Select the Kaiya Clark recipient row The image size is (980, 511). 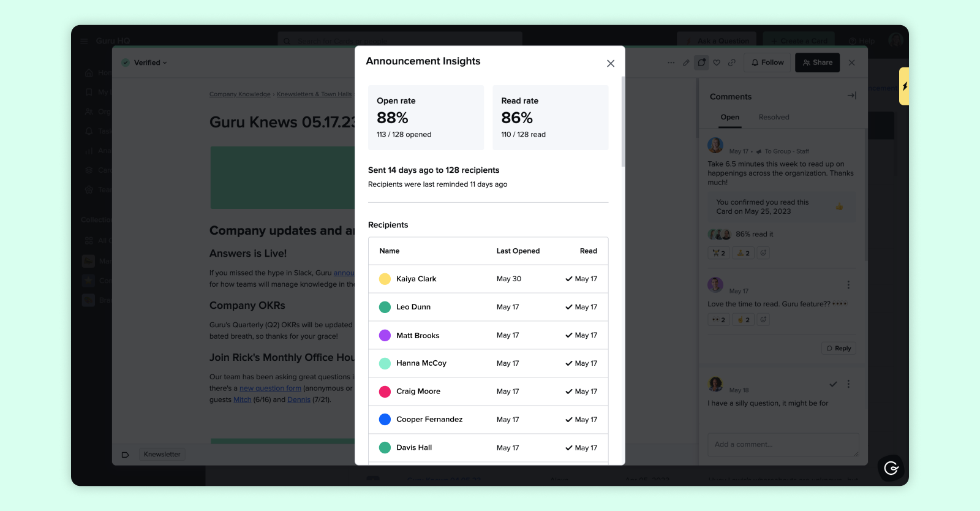pos(488,279)
